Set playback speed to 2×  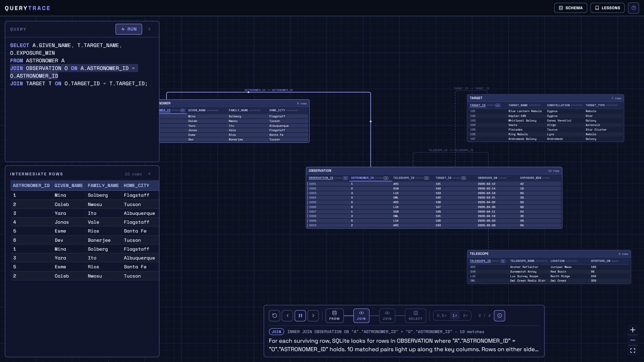(x=465, y=316)
